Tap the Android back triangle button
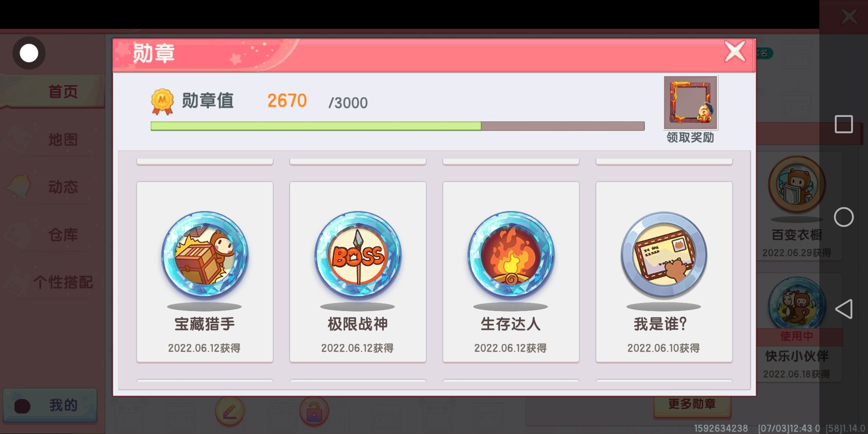Screen dimensions: 868x434 (x=843, y=309)
